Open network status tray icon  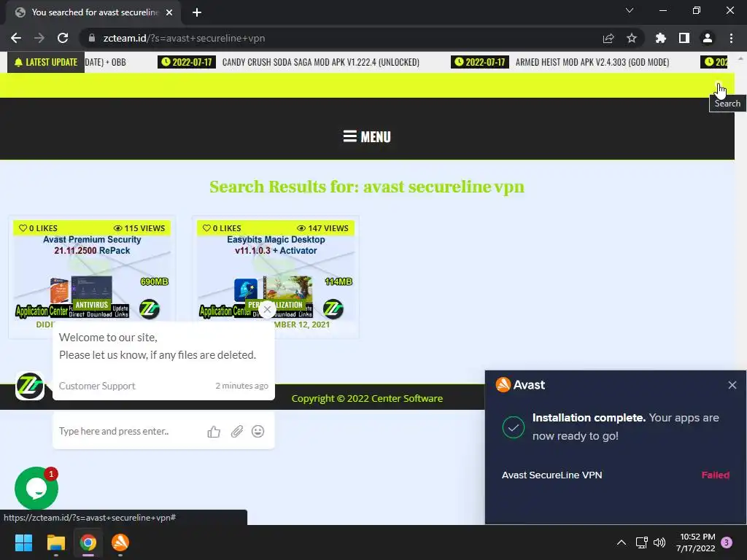pos(641,542)
